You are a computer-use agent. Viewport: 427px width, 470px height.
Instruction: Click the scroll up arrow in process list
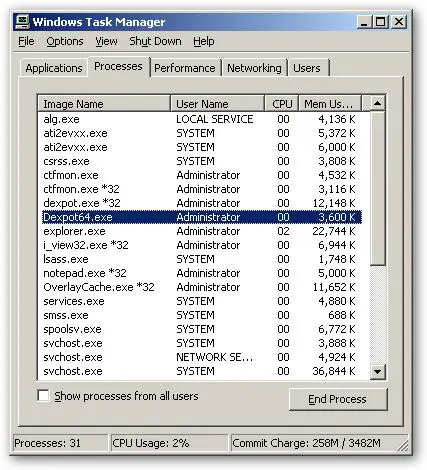point(377,104)
